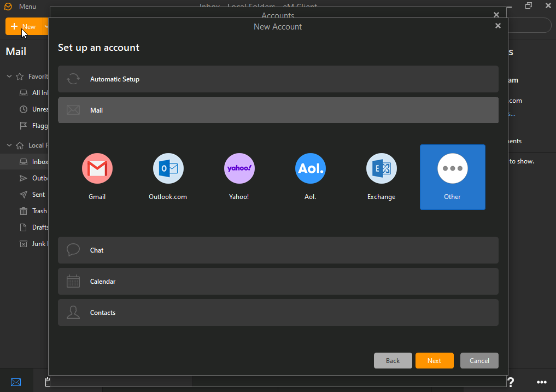Viewport: 556px width, 392px height.
Task: Open the Menu in the title bar
Action: click(27, 7)
